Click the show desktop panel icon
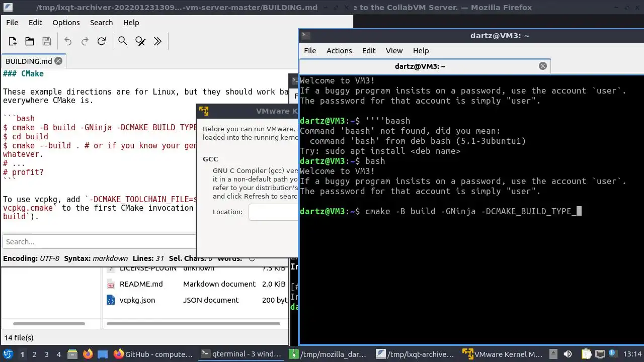 pyautogui.click(x=102, y=354)
